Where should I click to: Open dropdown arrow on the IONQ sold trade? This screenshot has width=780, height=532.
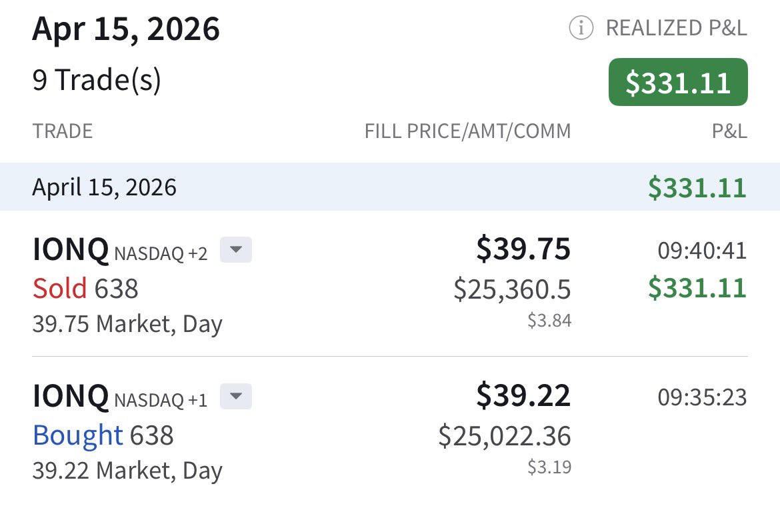(x=236, y=251)
